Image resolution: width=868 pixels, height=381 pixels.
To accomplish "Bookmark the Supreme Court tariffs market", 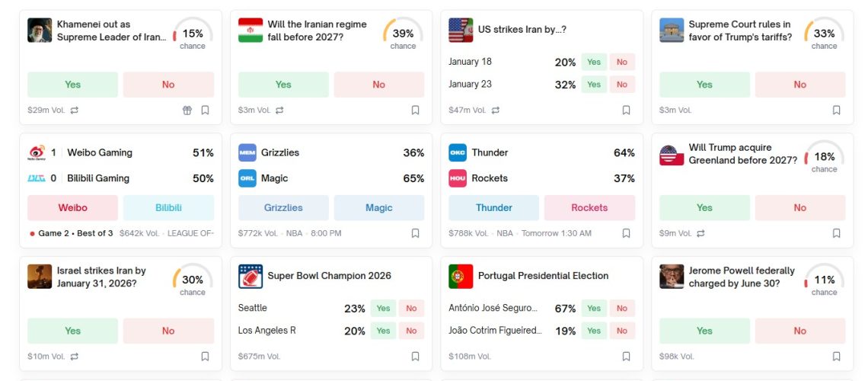I will click(x=836, y=110).
